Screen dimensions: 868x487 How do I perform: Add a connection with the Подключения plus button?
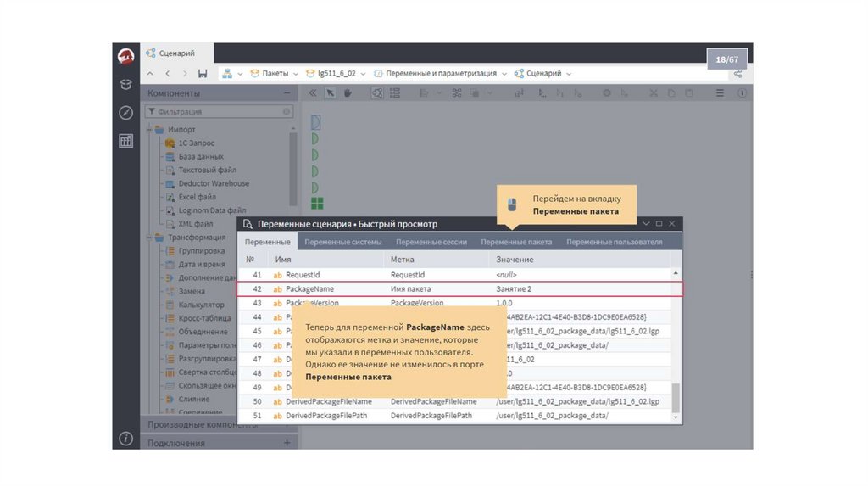[x=287, y=443]
